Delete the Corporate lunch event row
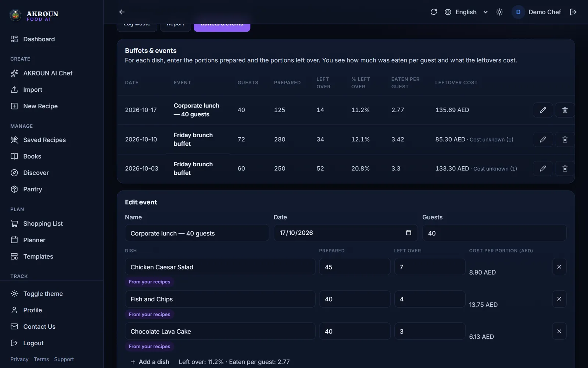 [565, 110]
